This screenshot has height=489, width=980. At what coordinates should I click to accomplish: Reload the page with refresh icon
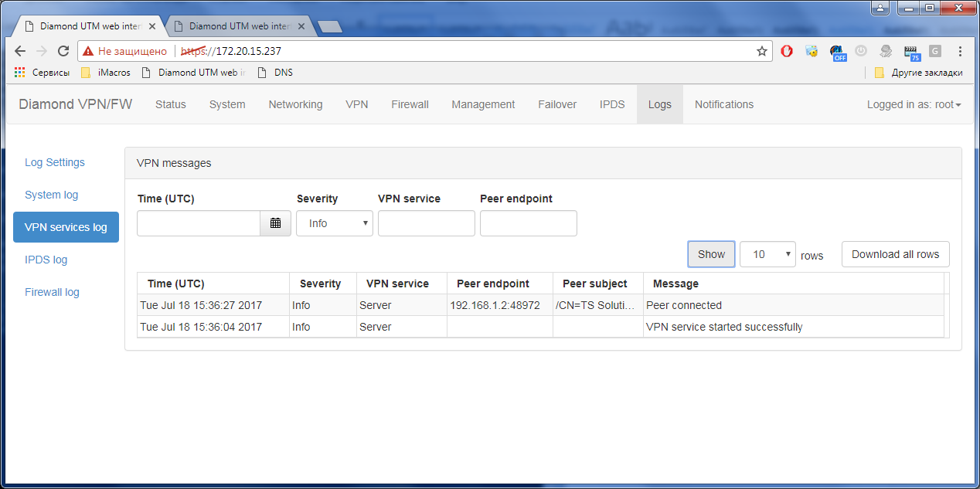64,51
